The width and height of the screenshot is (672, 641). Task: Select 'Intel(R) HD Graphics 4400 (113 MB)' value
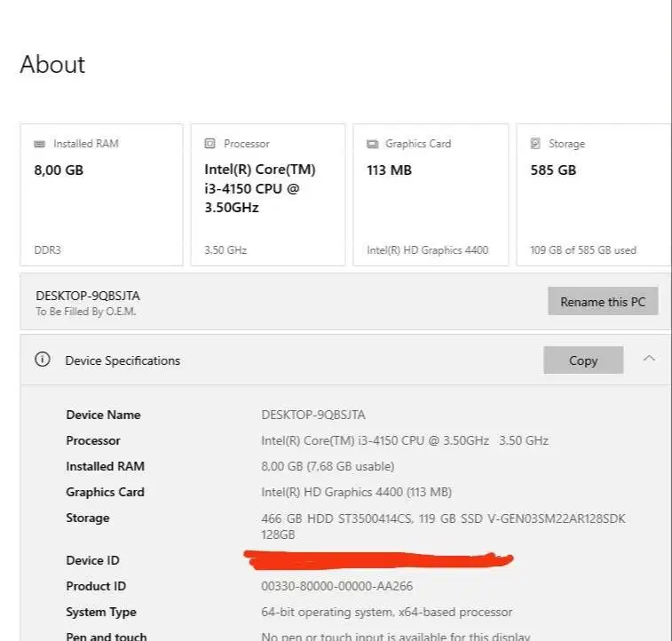[x=357, y=492]
